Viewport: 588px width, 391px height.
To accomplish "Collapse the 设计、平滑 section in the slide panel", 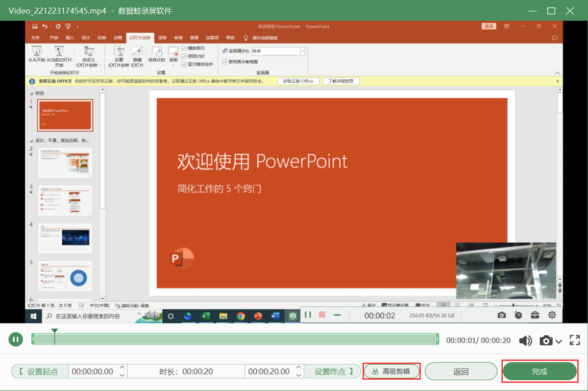I will point(31,140).
